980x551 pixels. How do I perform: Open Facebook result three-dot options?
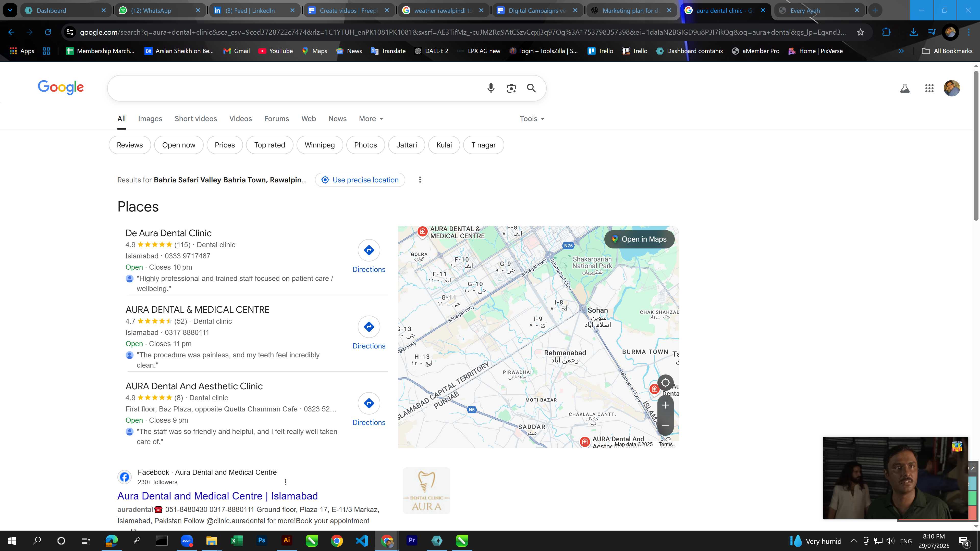[x=285, y=482]
